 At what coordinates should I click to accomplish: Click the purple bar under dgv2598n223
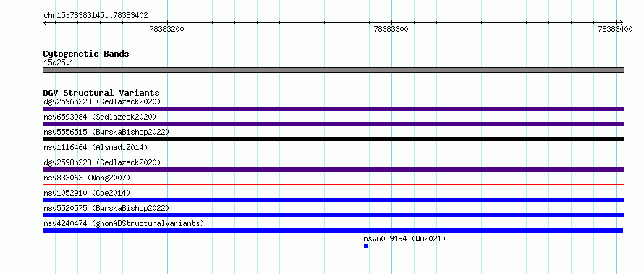point(333,170)
